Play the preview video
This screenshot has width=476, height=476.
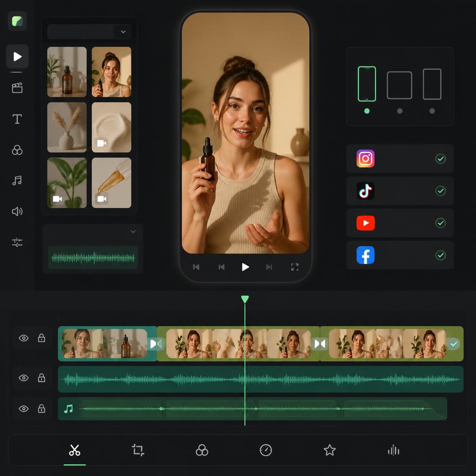click(x=245, y=267)
